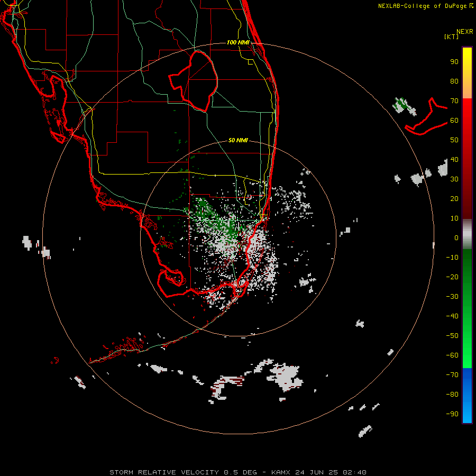Image resolution: width=476 pixels, height=476 pixels.
Task: Click the -70 scale value
Action: pyautogui.click(x=452, y=374)
